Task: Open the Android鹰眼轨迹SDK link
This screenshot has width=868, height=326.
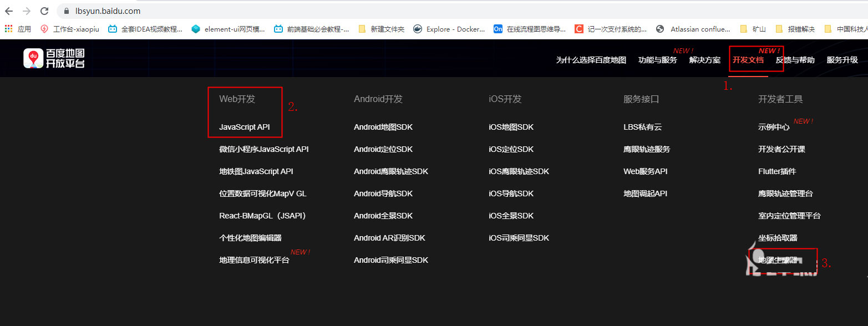Action: tap(391, 171)
